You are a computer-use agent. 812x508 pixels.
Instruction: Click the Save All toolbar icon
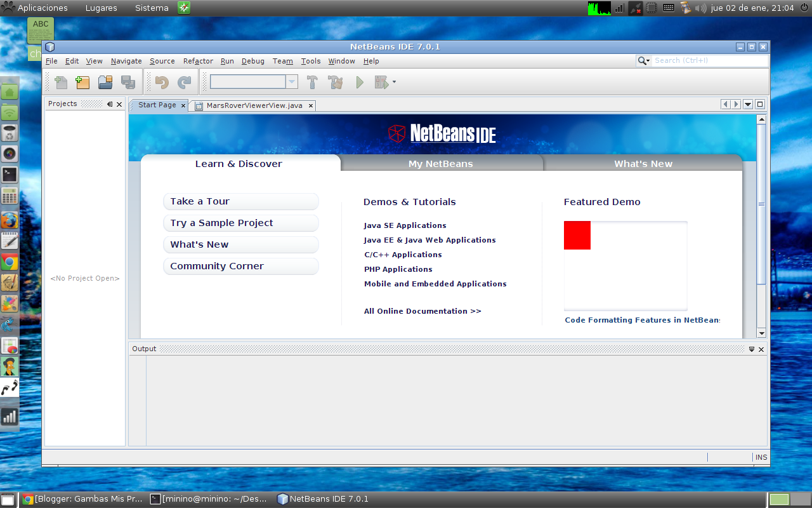pos(128,82)
